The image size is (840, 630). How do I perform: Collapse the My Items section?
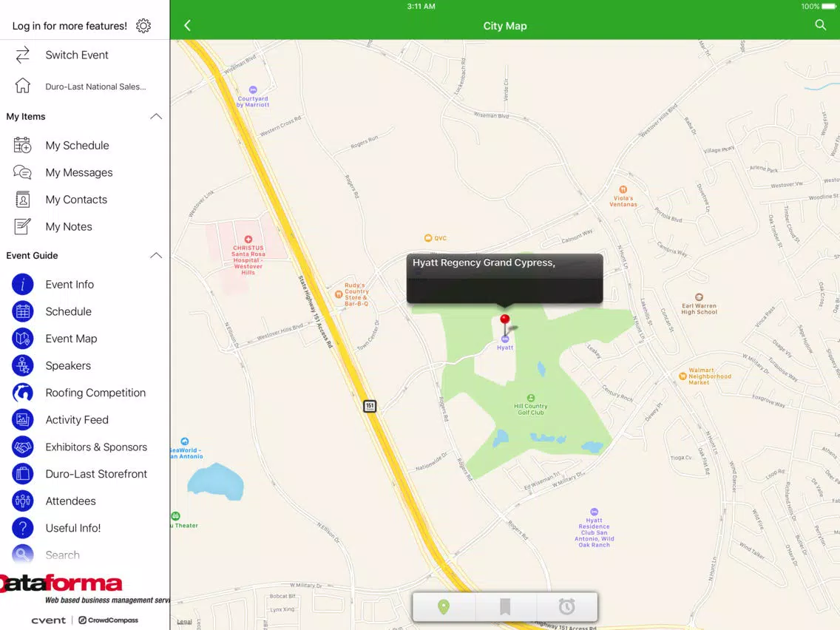pyautogui.click(x=156, y=116)
